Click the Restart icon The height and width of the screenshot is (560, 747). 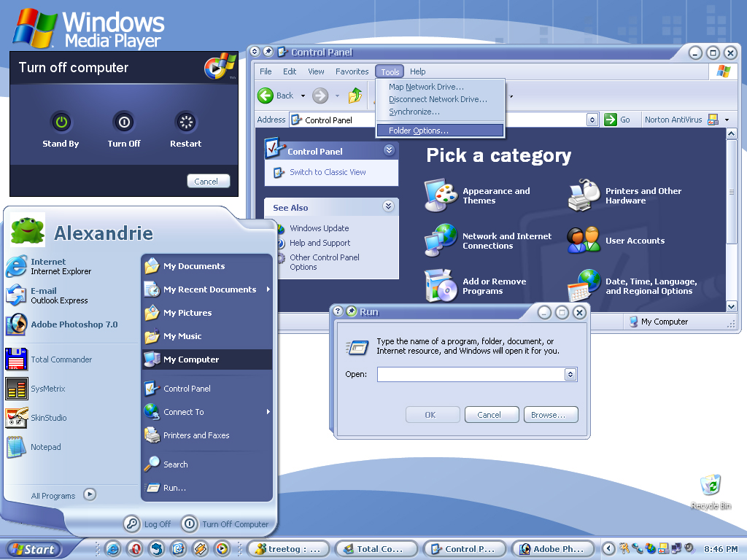[186, 122]
